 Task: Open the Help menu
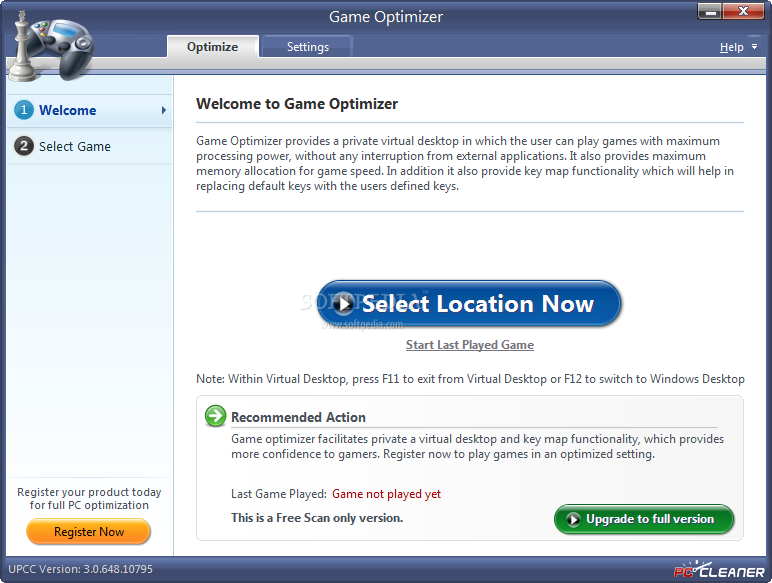click(731, 47)
